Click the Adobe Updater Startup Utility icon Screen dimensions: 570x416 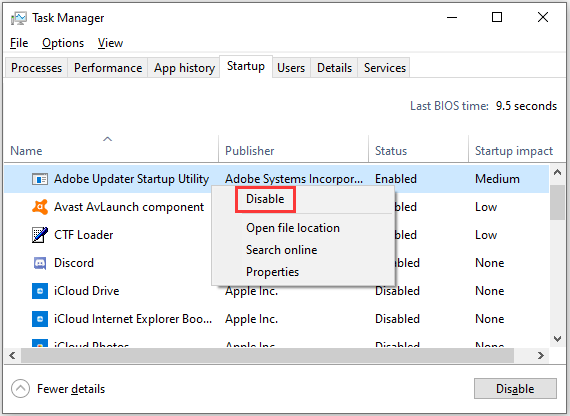40,179
